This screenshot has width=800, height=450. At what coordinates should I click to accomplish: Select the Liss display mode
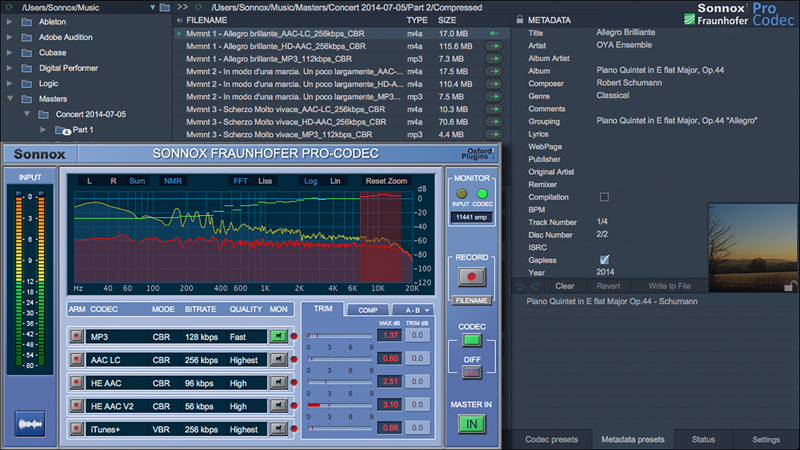point(265,181)
